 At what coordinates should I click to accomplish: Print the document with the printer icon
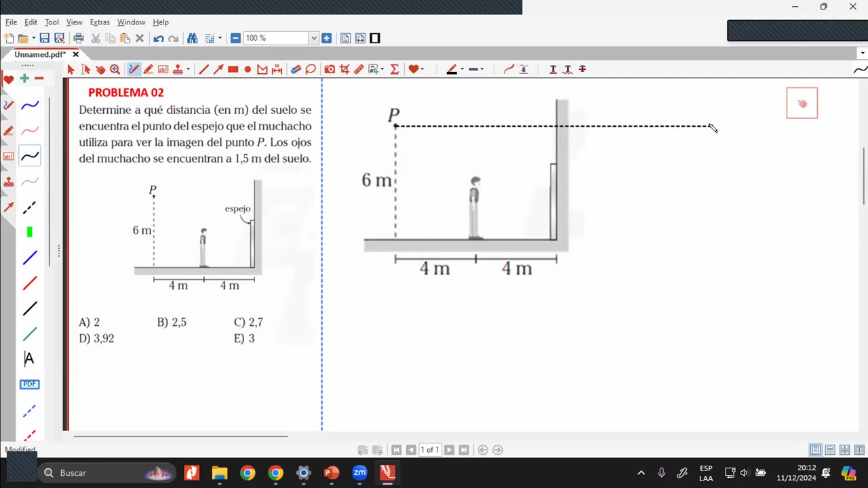point(79,39)
